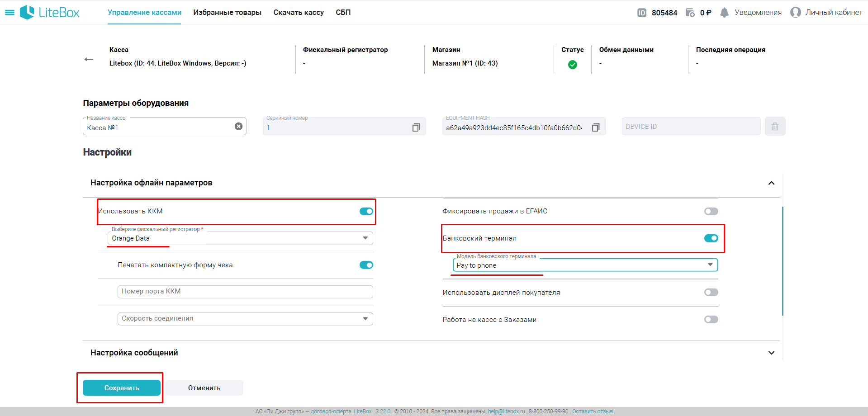
Task: Click the ID badge icon
Action: 641,13
